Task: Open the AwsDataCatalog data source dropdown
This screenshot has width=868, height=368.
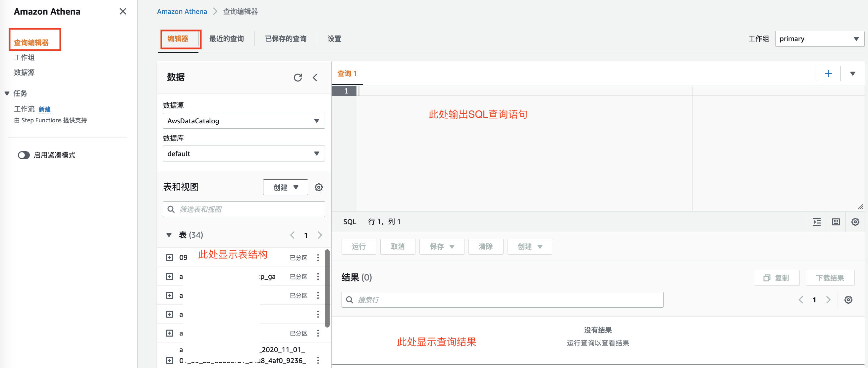Action: (x=244, y=121)
